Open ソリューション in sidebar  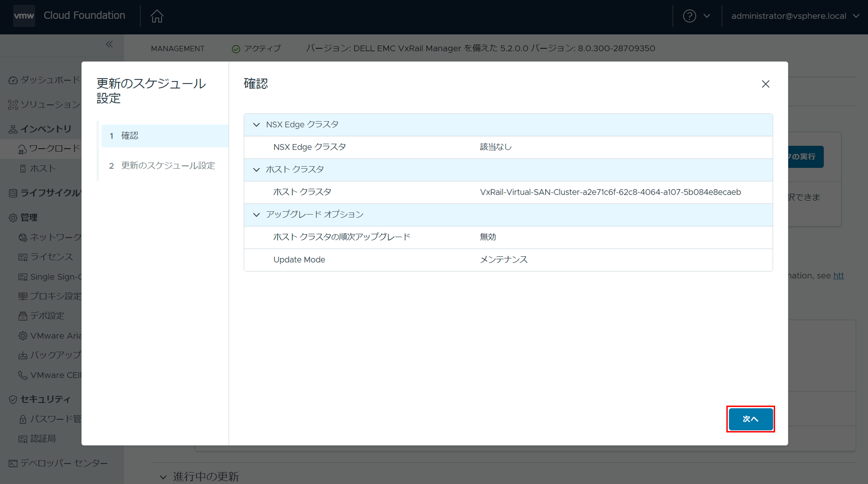click(51, 104)
